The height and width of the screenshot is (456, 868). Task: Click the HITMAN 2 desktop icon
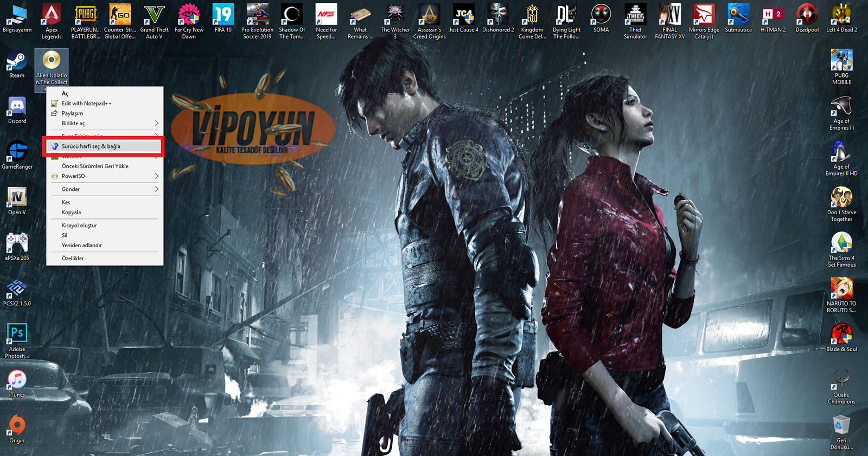773,19
